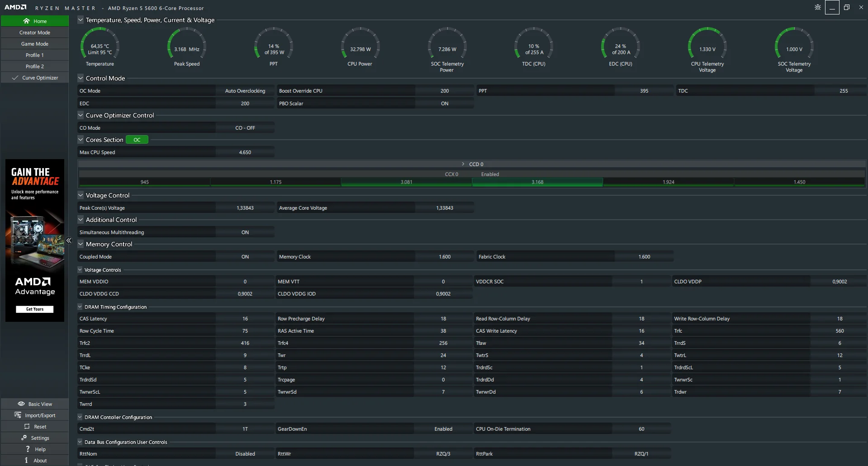
Task: Toggle the OC badge in Cores Section
Action: (x=137, y=140)
